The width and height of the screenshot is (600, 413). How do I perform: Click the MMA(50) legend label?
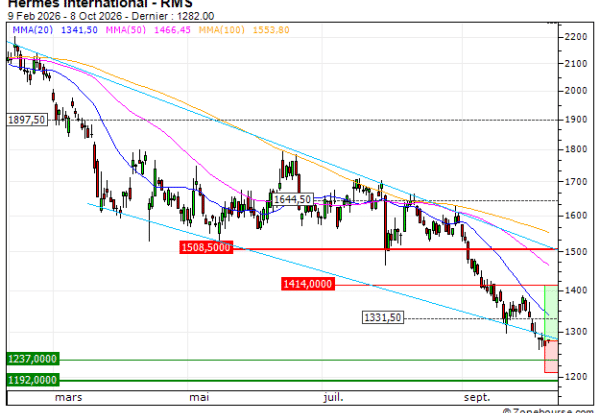coord(126,30)
